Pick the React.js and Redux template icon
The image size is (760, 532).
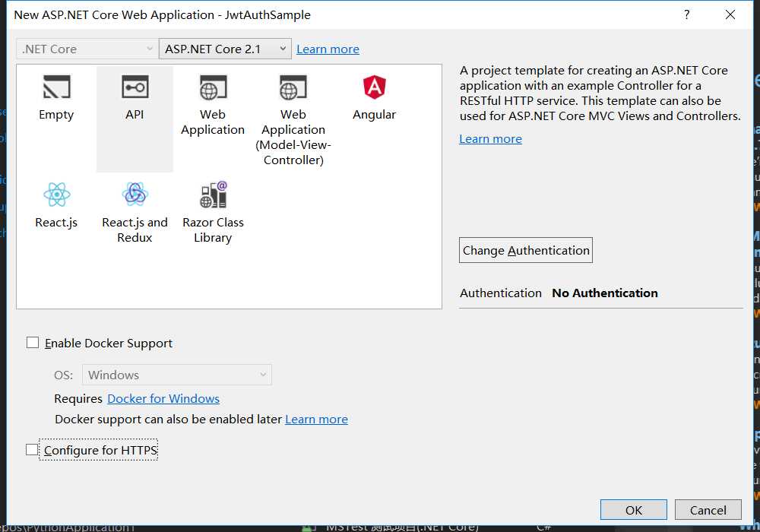[x=135, y=195]
